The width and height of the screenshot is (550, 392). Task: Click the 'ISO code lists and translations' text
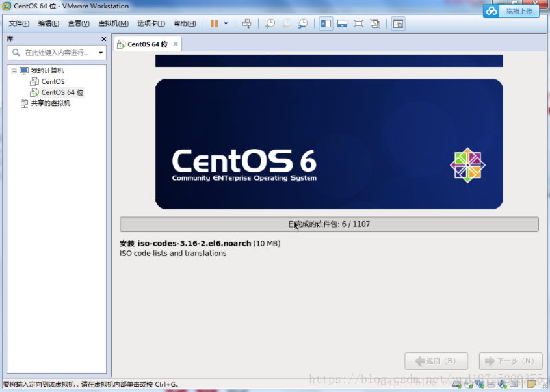click(x=173, y=253)
